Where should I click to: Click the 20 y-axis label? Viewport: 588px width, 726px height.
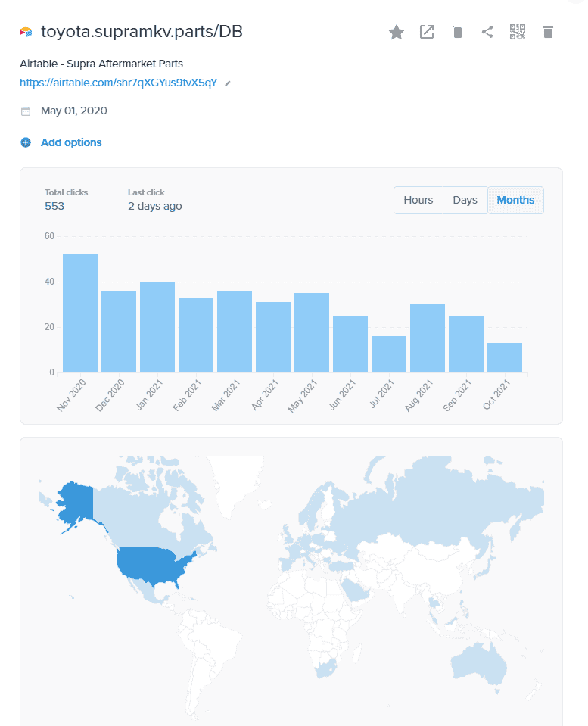click(x=49, y=327)
